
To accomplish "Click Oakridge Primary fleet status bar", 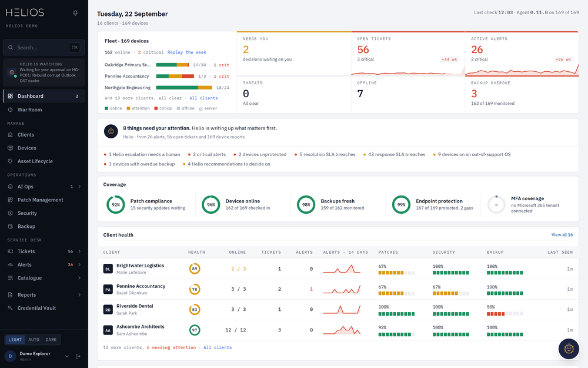I will [x=172, y=65].
